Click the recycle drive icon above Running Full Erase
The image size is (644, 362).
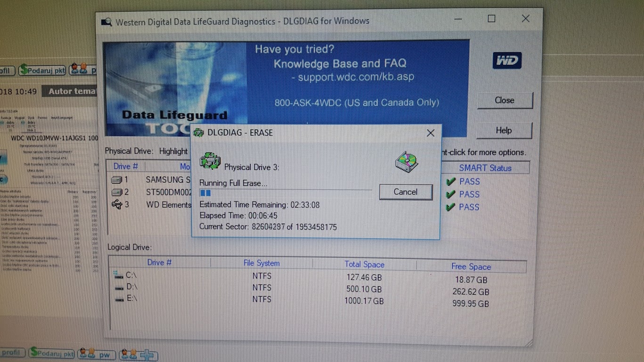[x=210, y=161]
